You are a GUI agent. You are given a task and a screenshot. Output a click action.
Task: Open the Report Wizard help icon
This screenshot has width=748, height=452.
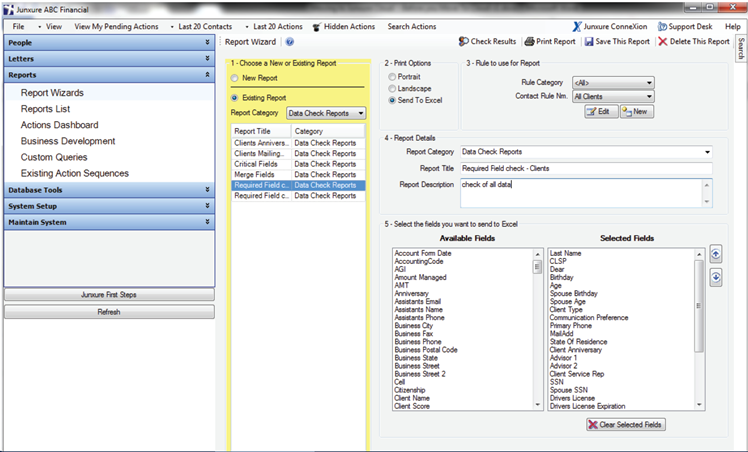coord(290,42)
